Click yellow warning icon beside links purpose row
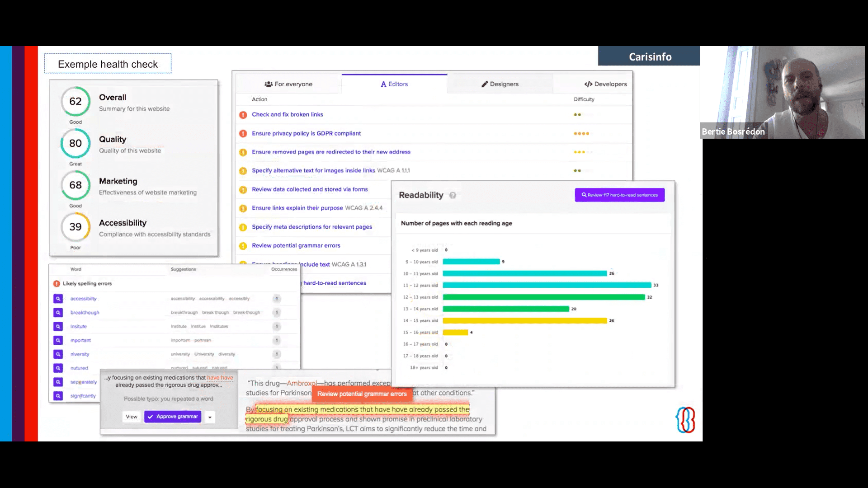The height and width of the screenshot is (488, 868). [243, 208]
